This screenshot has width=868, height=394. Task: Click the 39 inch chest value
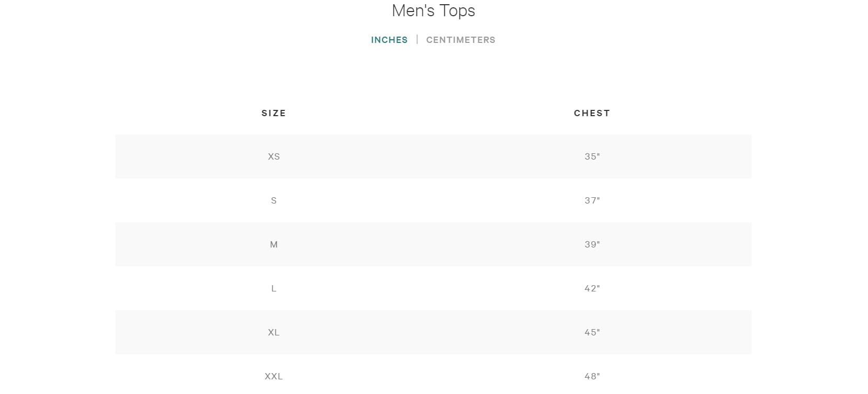pyautogui.click(x=592, y=244)
